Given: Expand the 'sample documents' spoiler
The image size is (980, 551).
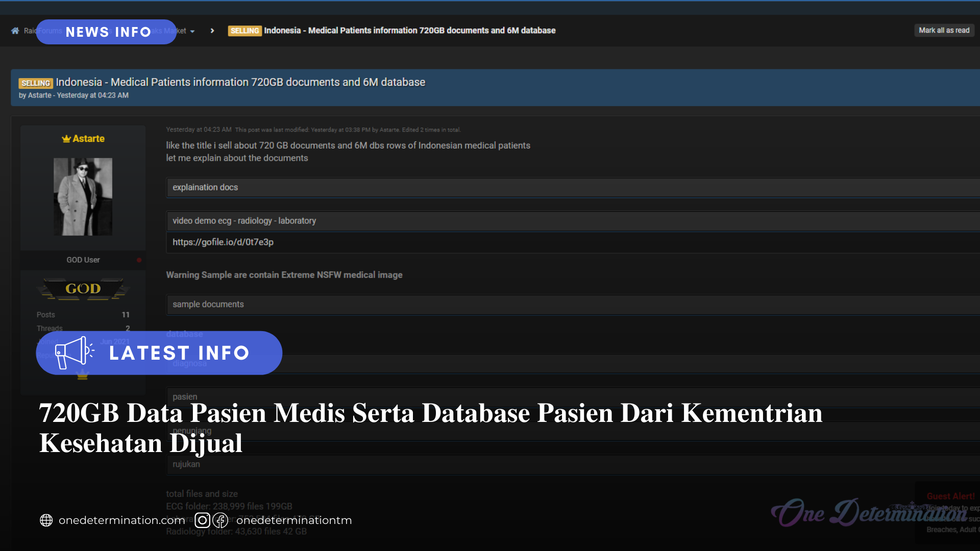Looking at the screenshot, I should pos(573,305).
